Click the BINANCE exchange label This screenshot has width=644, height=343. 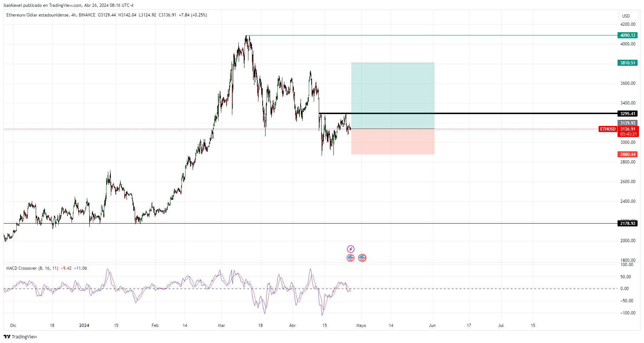87,15
